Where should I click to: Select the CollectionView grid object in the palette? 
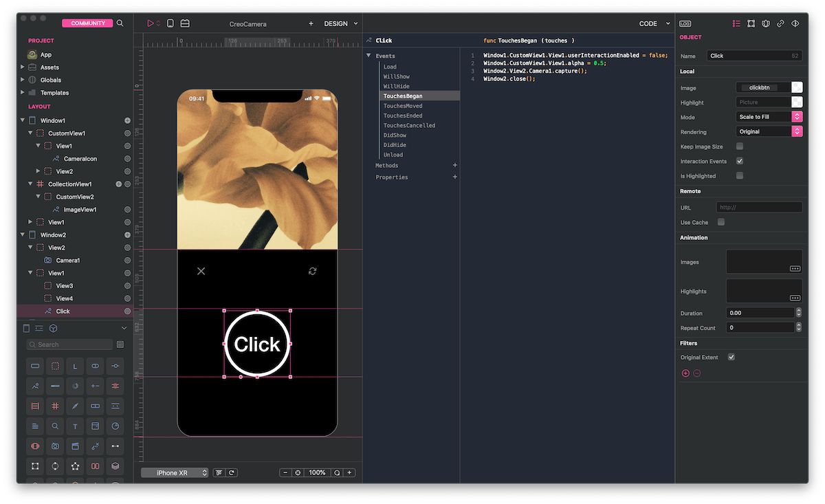click(x=55, y=406)
